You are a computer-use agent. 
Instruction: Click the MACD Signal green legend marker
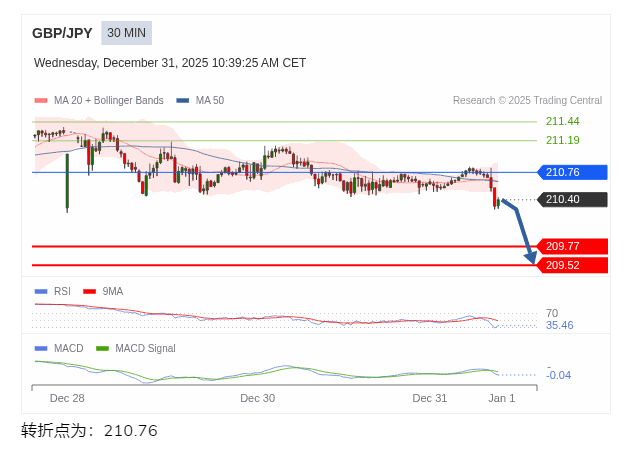tap(102, 348)
